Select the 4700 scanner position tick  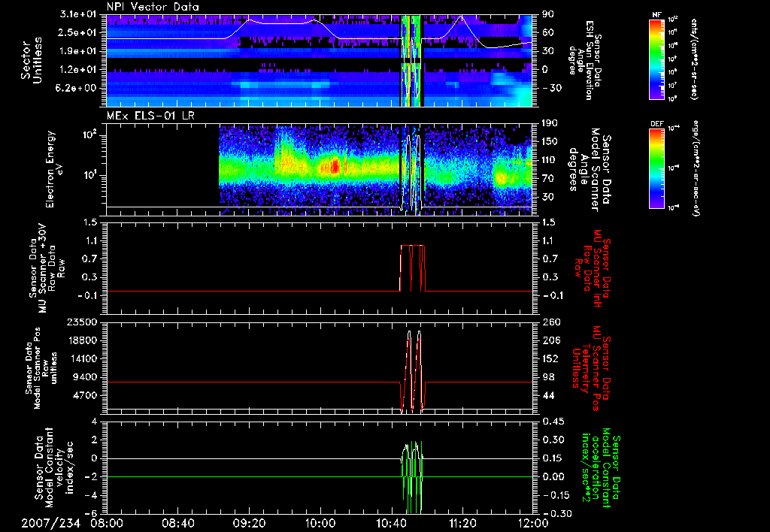click(x=85, y=395)
